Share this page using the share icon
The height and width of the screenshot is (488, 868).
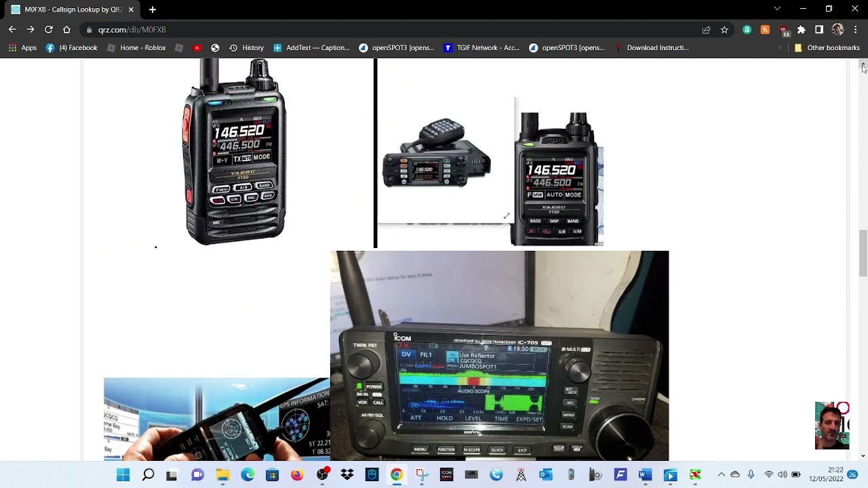(x=707, y=30)
